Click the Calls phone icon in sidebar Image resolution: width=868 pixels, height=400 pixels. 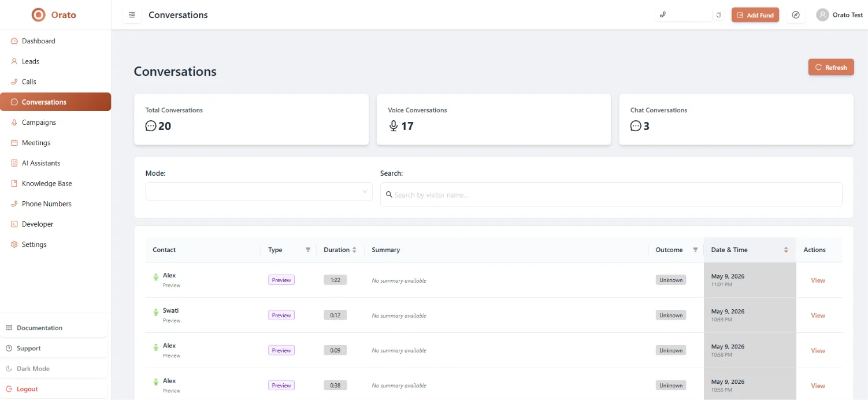click(x=14, y=82)
